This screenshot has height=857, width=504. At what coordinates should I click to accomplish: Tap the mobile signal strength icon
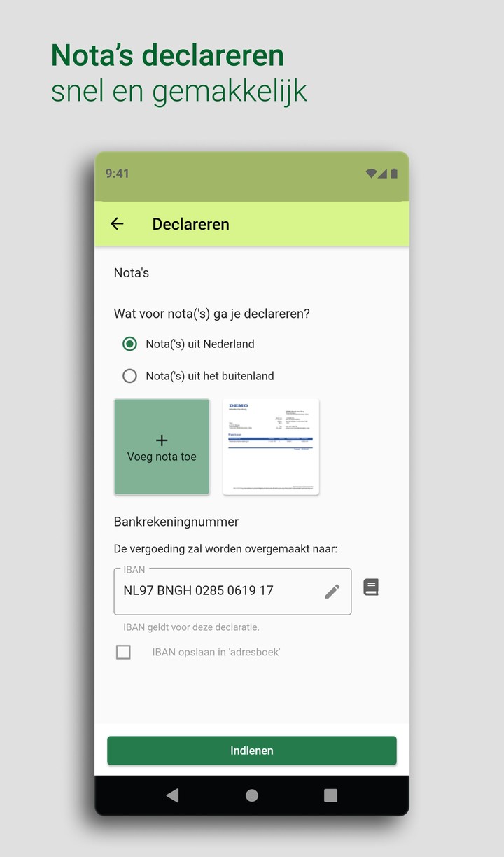tap(383, 174)
